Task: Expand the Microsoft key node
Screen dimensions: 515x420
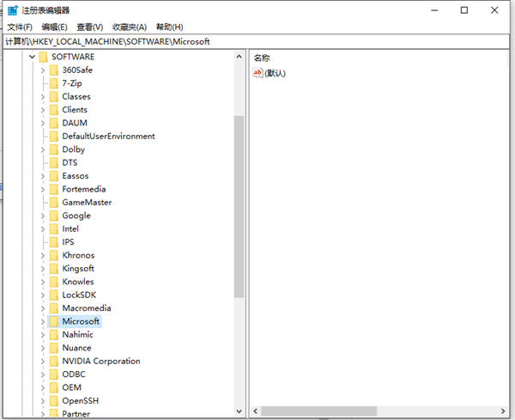Action: pyautogui.click(x=42, y=321)
